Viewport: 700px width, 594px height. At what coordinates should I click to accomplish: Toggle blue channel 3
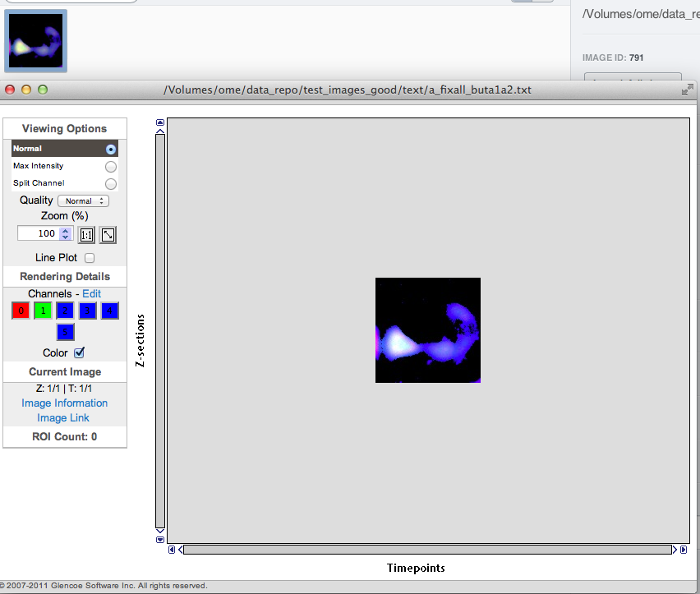point(87,311)
